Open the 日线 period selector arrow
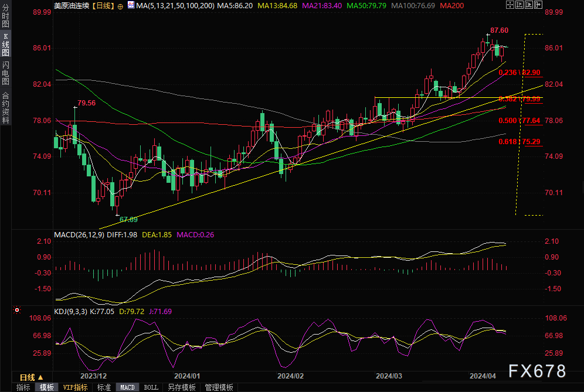The width and height of the screenshot is (584, 392). (x=40, y=377)
